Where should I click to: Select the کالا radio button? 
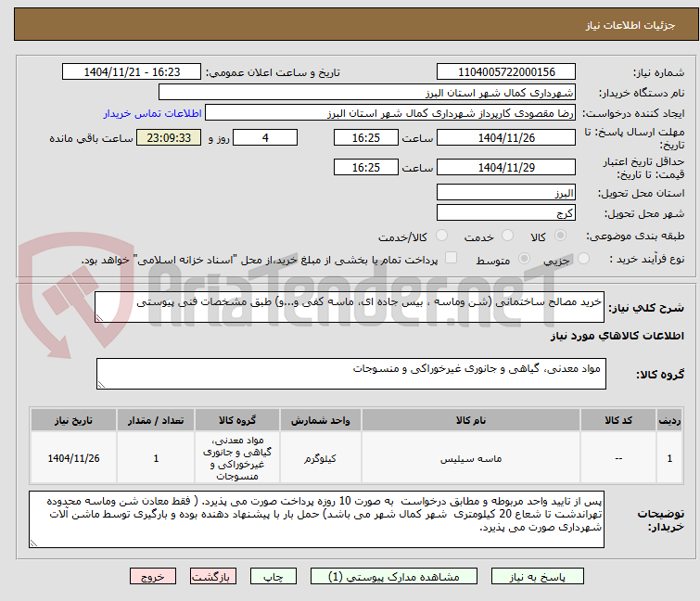pos(560,236)
